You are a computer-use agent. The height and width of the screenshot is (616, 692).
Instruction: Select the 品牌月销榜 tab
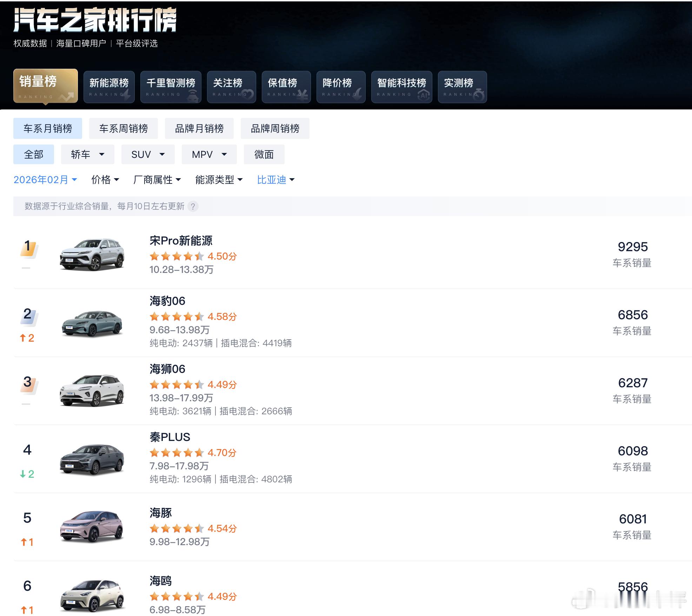199,128
